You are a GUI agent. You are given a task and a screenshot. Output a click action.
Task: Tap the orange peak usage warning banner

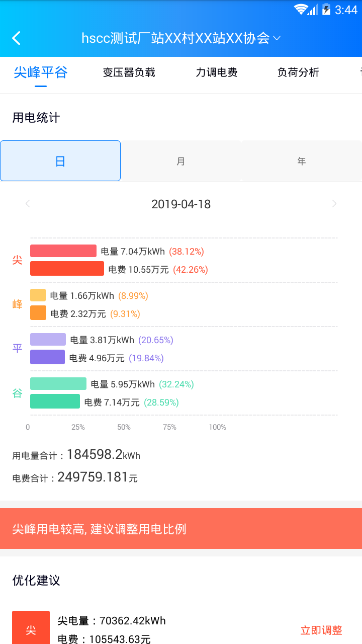click(x=181, y=529)
